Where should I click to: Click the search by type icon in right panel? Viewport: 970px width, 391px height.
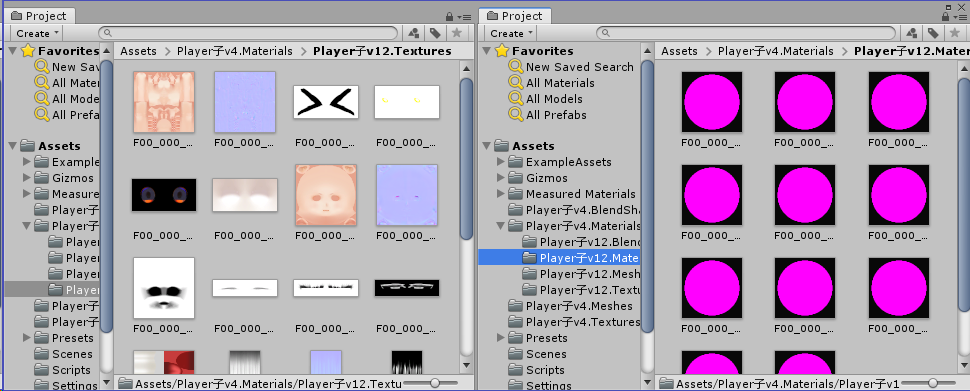(x=912, y=33)
